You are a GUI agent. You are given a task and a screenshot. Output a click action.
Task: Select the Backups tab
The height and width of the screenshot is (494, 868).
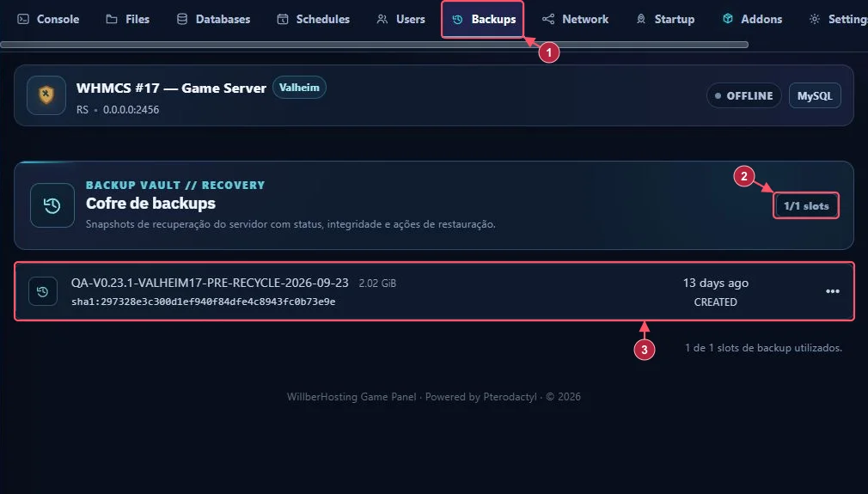coord(483,20)
